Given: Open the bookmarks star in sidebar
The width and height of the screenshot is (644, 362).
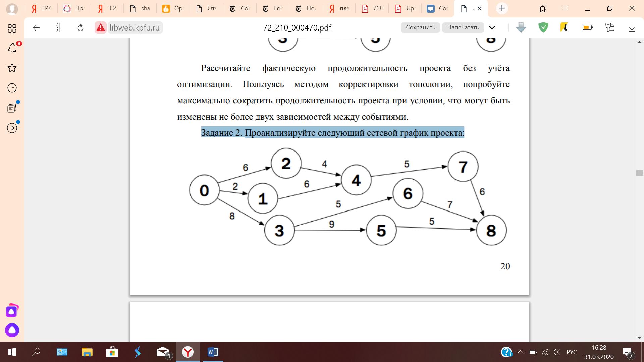Looking at the screenshot, I should (12, 68).
